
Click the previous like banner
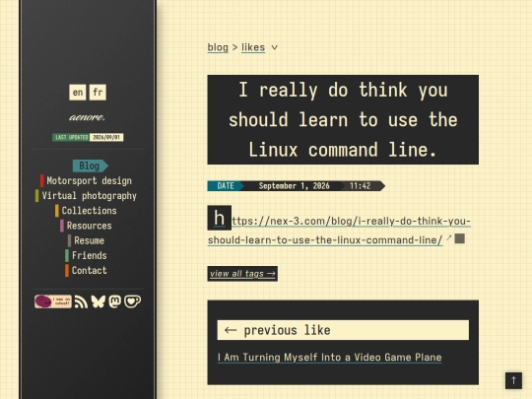tap(343, 330)
